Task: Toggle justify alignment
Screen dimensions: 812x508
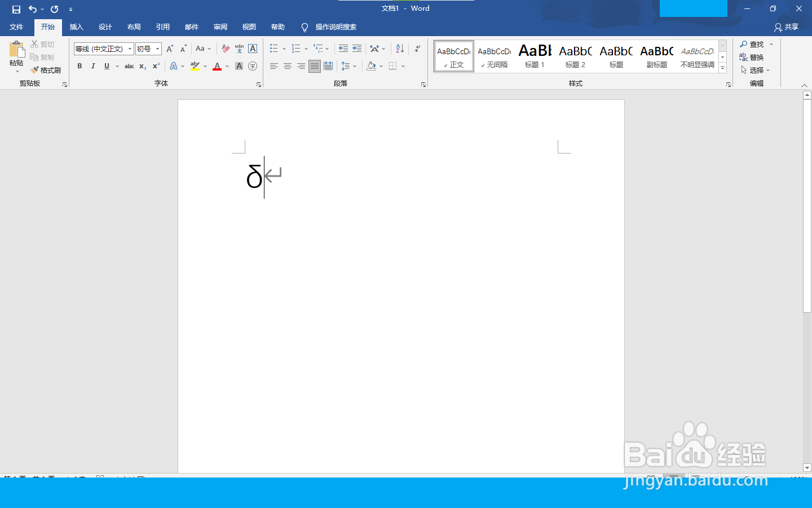Action: (x=315, y=66)
